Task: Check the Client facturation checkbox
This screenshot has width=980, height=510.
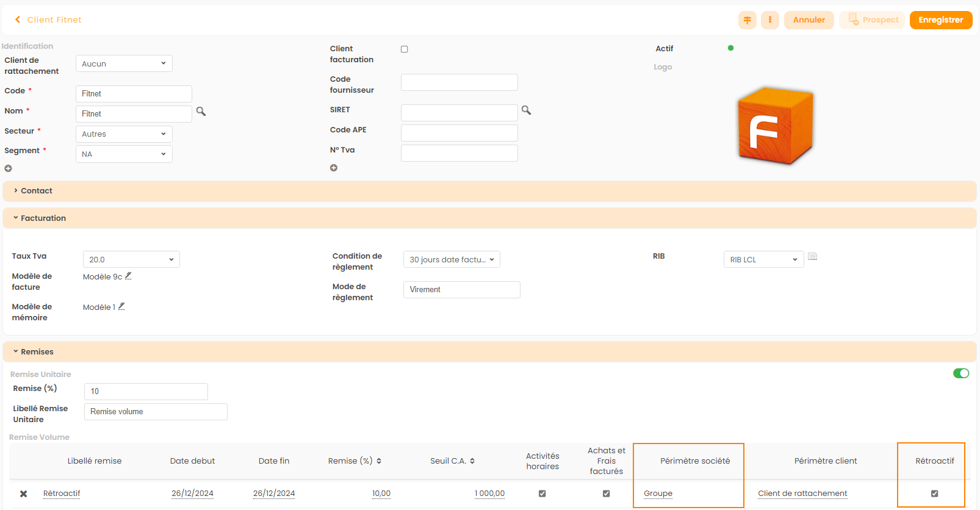Action: point(405,49)
